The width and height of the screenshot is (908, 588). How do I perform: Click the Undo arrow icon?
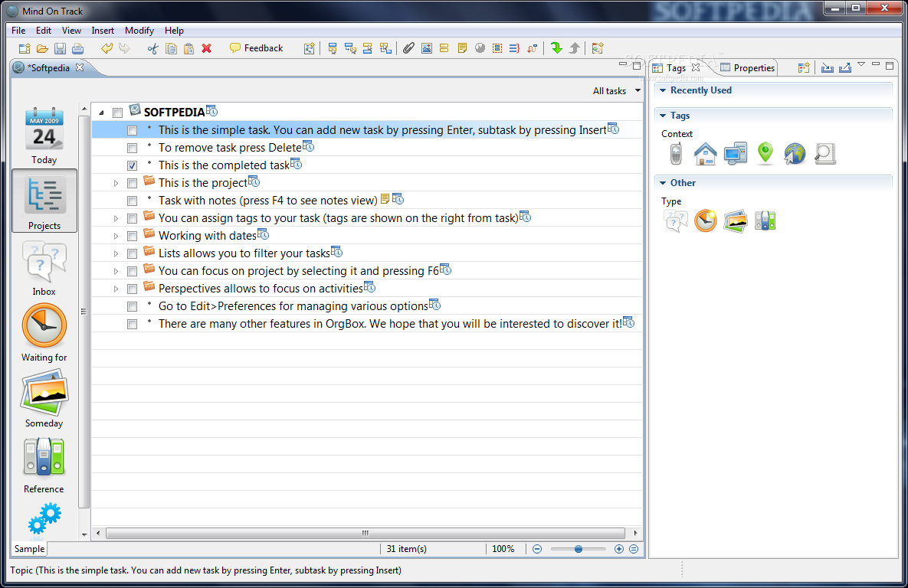coord(107,48)
